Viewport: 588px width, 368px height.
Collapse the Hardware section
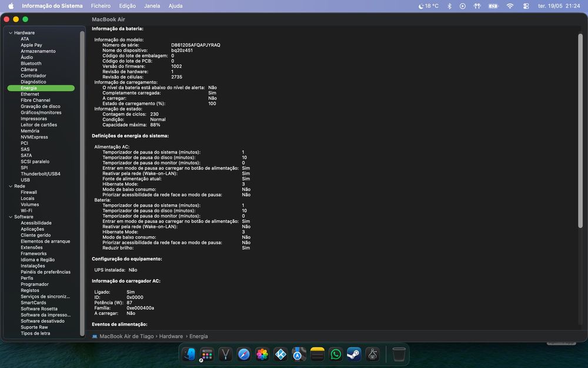click(x=11, y=33)
